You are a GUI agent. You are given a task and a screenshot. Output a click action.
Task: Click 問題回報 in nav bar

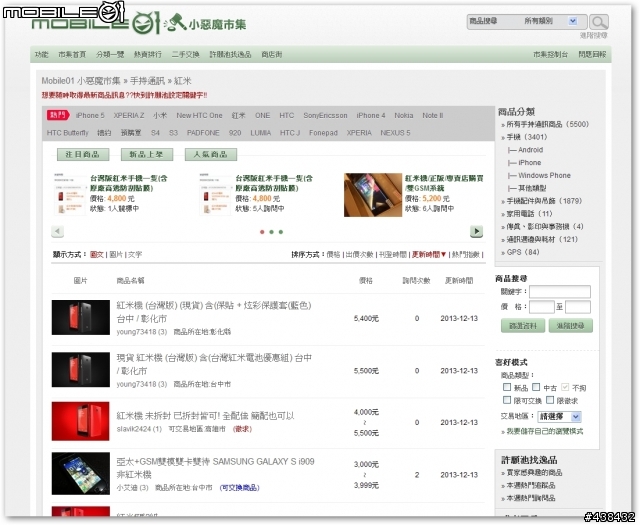click(592, 54)
